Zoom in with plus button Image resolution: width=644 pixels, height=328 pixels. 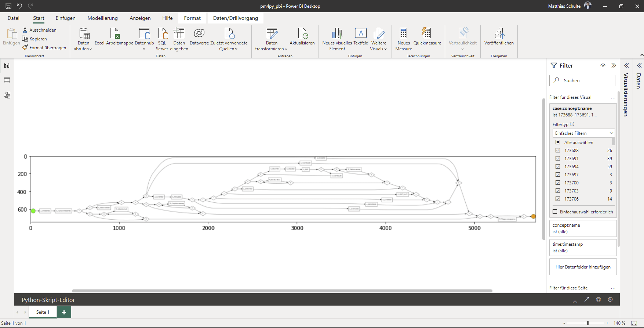coord(607,323)
